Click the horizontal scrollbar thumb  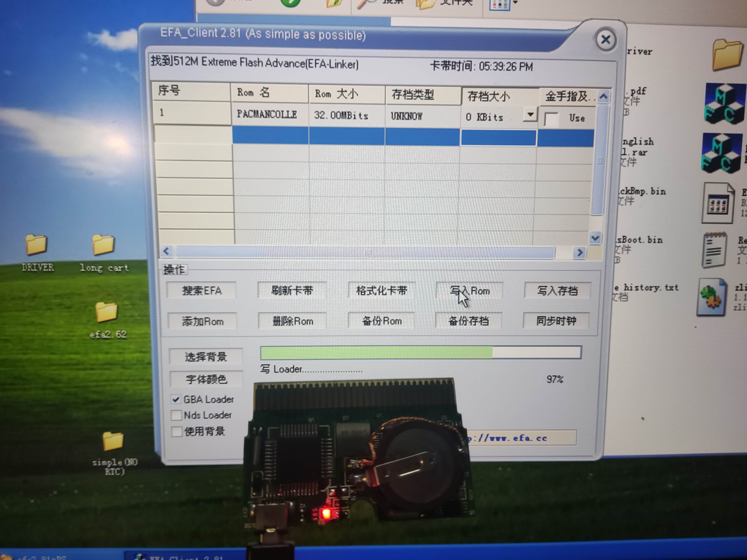(365, 252)
